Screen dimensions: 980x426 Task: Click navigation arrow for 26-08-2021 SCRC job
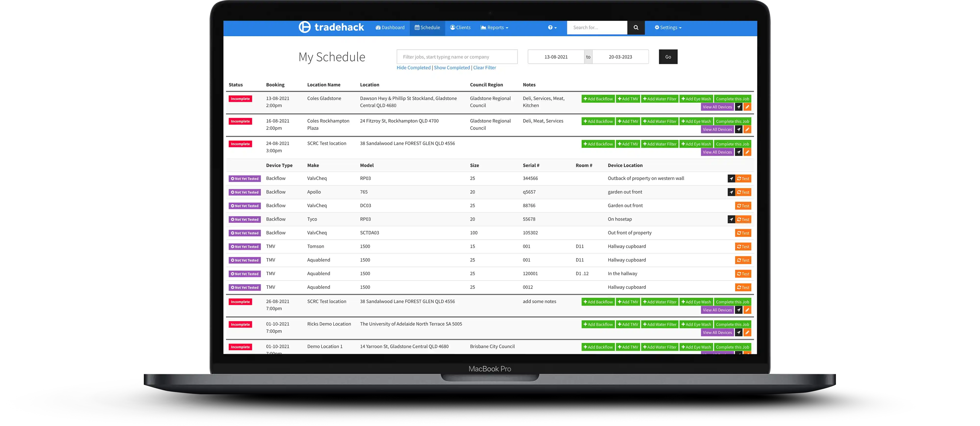click(x=738, y=310)
